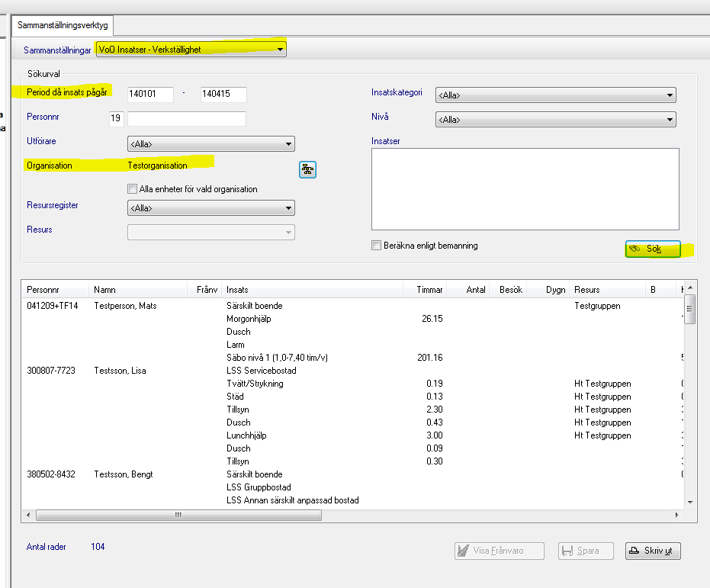The image size is (710, 588).
Task: Click the empty Personnr number field
Action: coord(187,119)
